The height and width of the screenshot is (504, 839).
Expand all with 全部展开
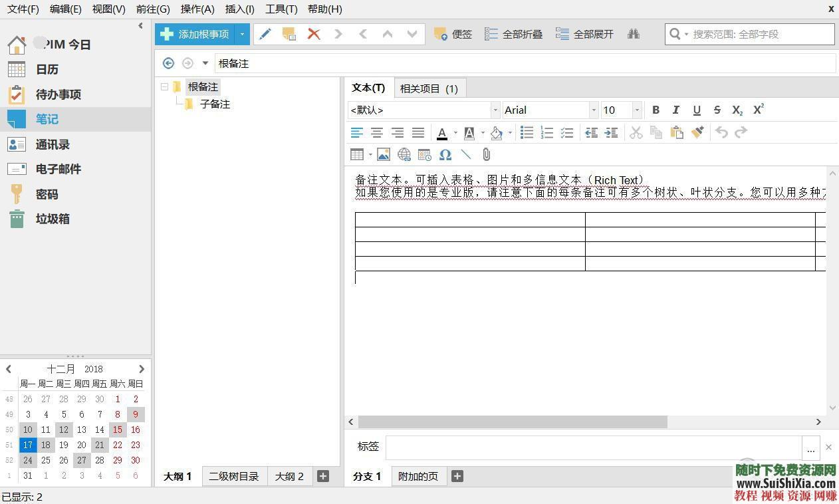pos(584,34)
